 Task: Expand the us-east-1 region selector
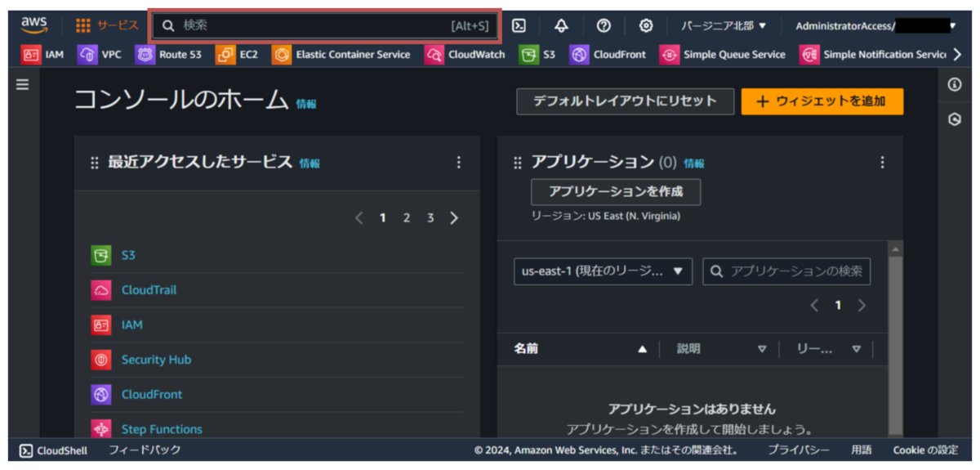click(x=603, y=271)
